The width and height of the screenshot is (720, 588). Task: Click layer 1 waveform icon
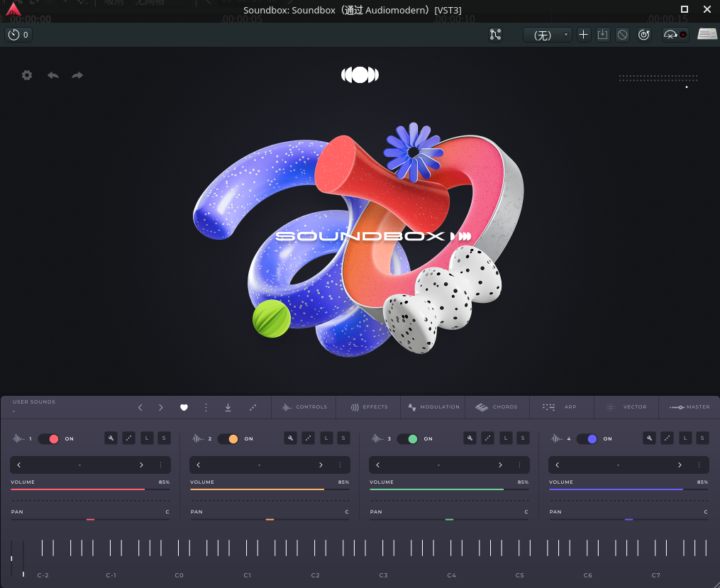pyautogui.click(x=18, y=438)
